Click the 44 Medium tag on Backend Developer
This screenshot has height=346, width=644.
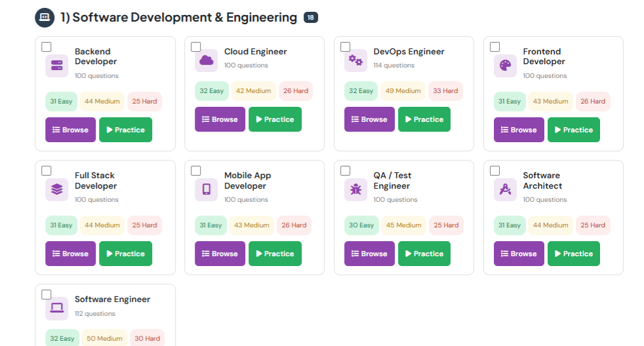click(102, 102)
